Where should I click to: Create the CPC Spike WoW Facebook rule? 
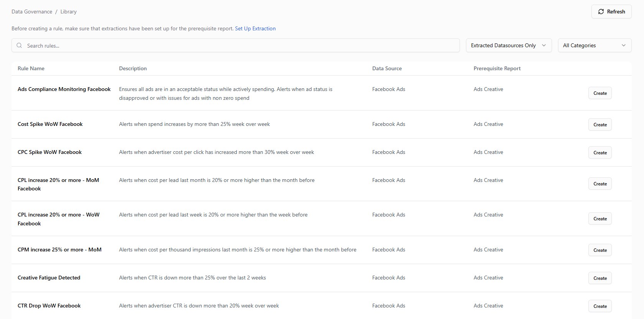[600, 153]
